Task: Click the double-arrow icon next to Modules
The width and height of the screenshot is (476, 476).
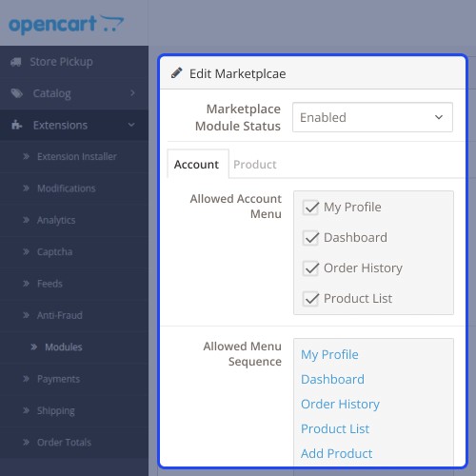Action: (34, 347)
